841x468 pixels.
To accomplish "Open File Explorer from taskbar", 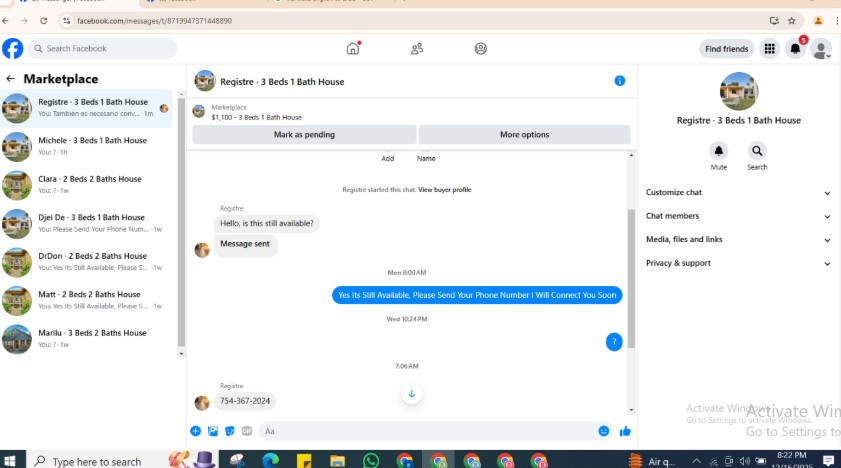I will (x=337, y=460).
